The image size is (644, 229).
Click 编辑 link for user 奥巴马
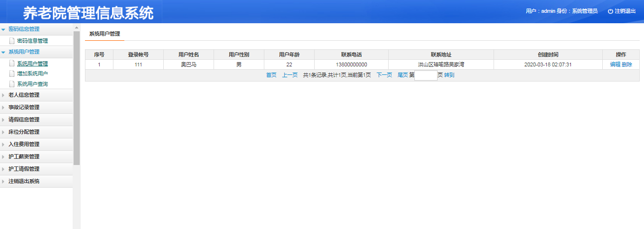click(x=615, y=64)
